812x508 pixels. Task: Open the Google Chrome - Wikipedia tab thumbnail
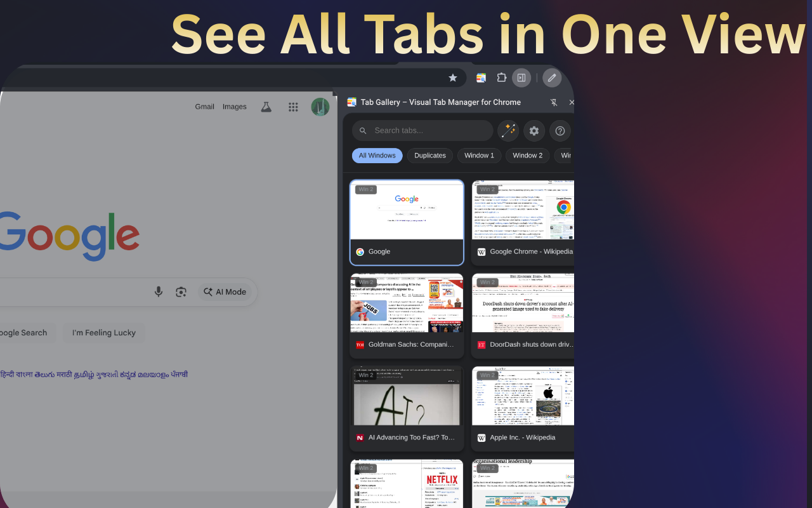coord(523,210)
